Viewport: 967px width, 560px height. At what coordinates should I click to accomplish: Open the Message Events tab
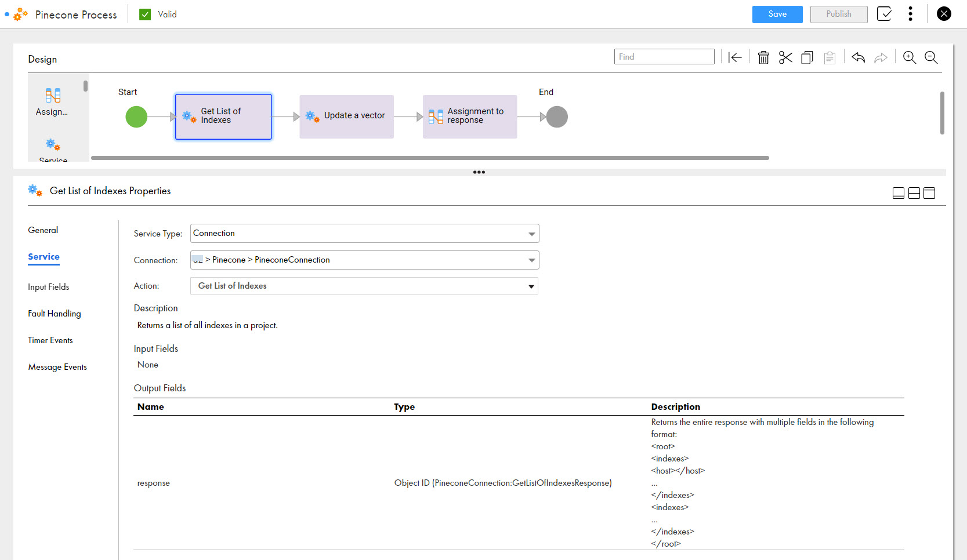57,367
